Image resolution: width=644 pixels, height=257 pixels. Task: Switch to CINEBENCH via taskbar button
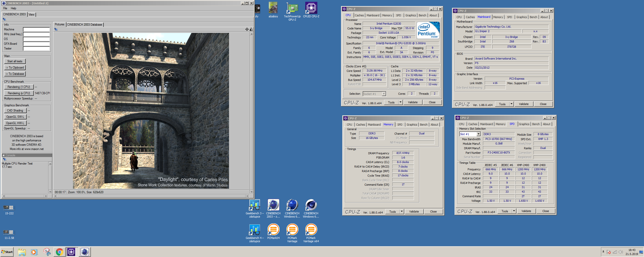(85, 252)
